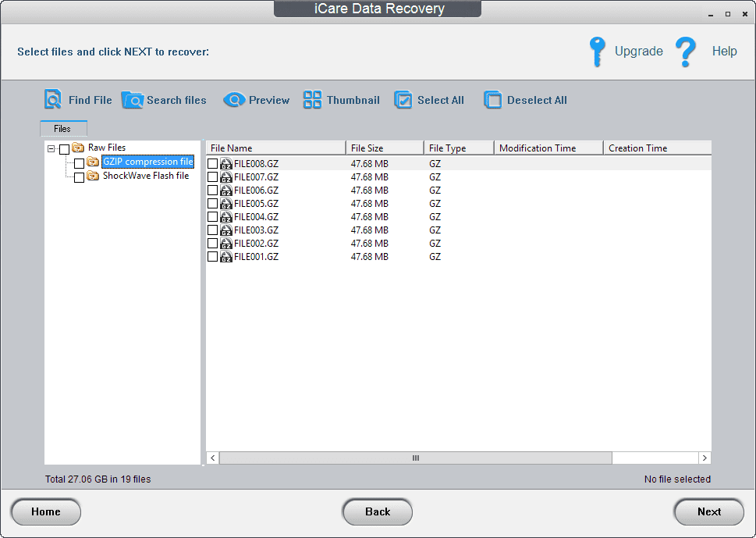Viewport: 756px width, 538px height.
Task: Click the horizontal scrollbar thumb
Action: (x=416, y=458)
